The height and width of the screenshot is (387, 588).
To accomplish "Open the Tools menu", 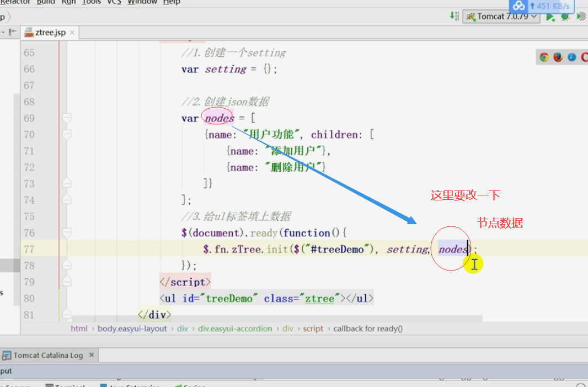I will (92, 2).
